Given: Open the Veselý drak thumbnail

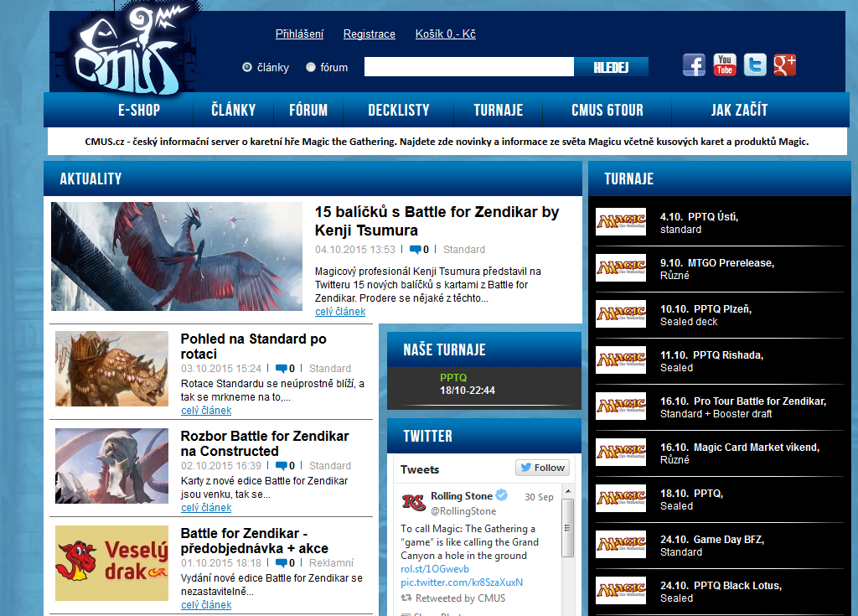Looking at the screenshot, I should click(x=111, y=563).
